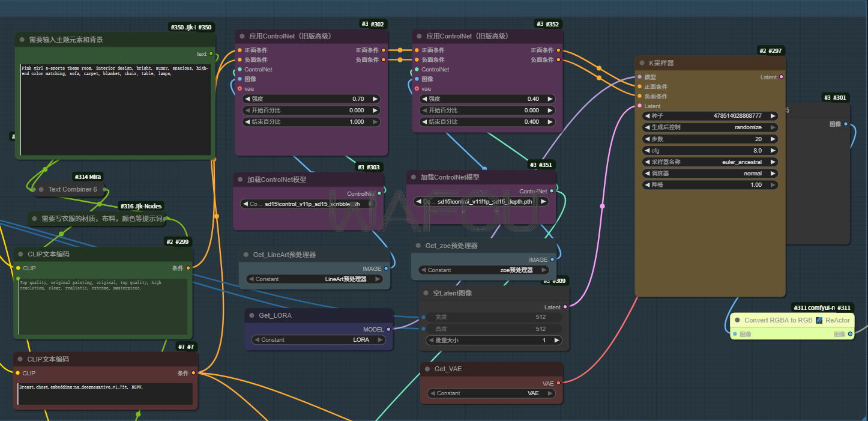
Task: Expand the collapsed Text Combiner 6 node
Action: tap(41, 189)
